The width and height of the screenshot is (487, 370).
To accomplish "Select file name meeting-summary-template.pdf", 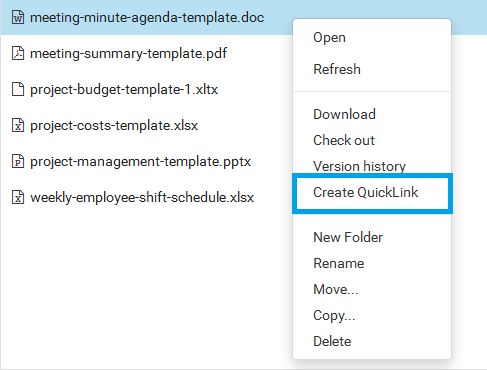I will pos(128,53).
